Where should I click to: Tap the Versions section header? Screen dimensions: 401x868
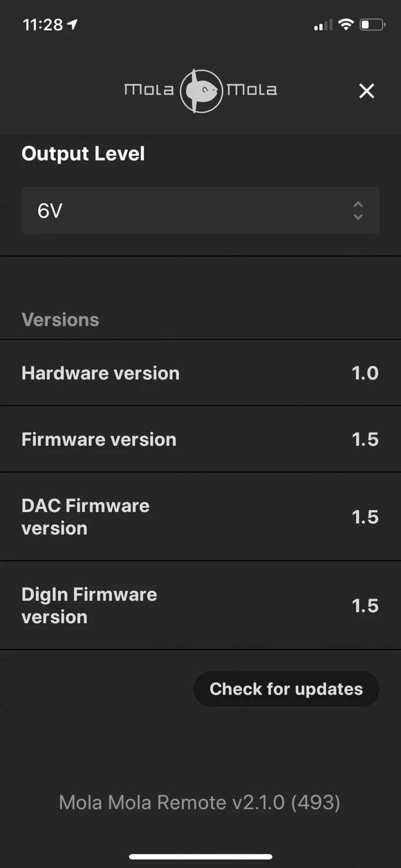click(60, 319)
